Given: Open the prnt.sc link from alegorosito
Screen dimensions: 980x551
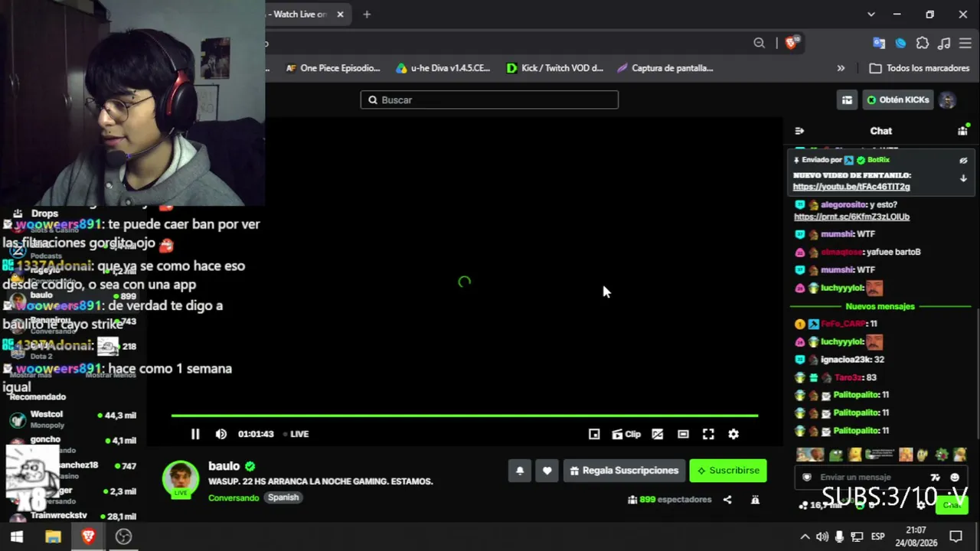Looking at the screenshot, I should click(851, 217).
